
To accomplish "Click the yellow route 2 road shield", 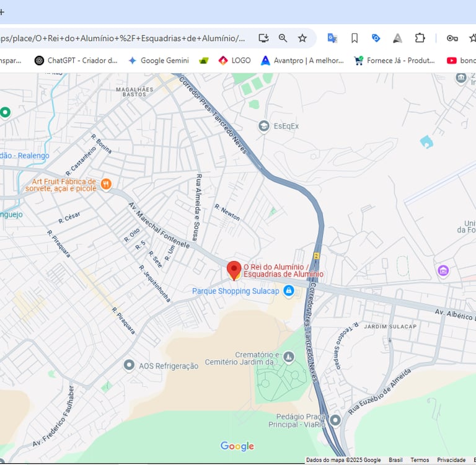I will tap(317, 255).
